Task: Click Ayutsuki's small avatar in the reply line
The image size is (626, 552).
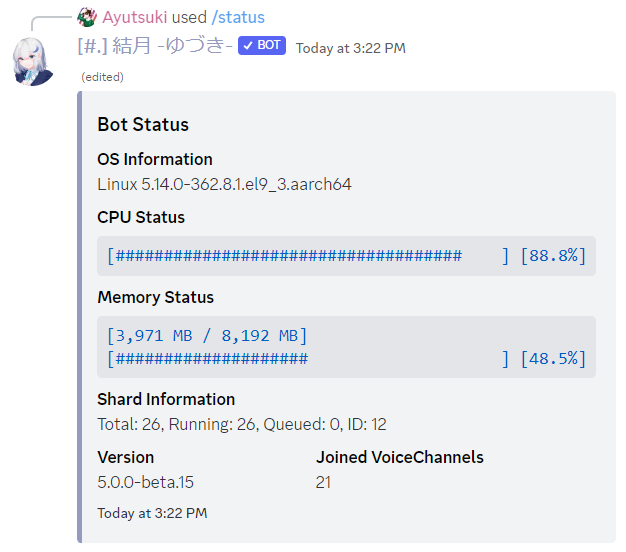Action: coord(88,17)
